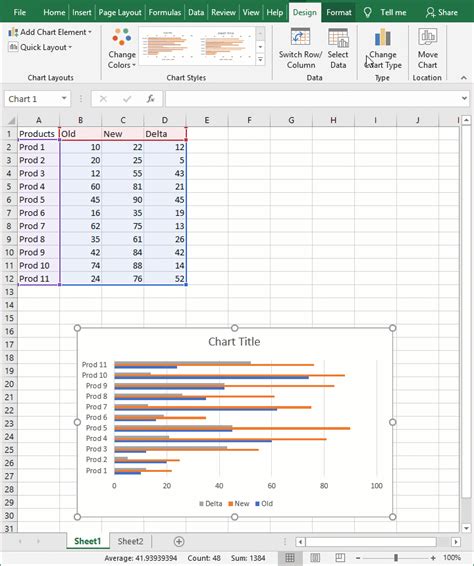Image resolution: width=474 pixels, height=566 pixels.
Task: Add a new sheet with plus icon
Action: point(179,541)
